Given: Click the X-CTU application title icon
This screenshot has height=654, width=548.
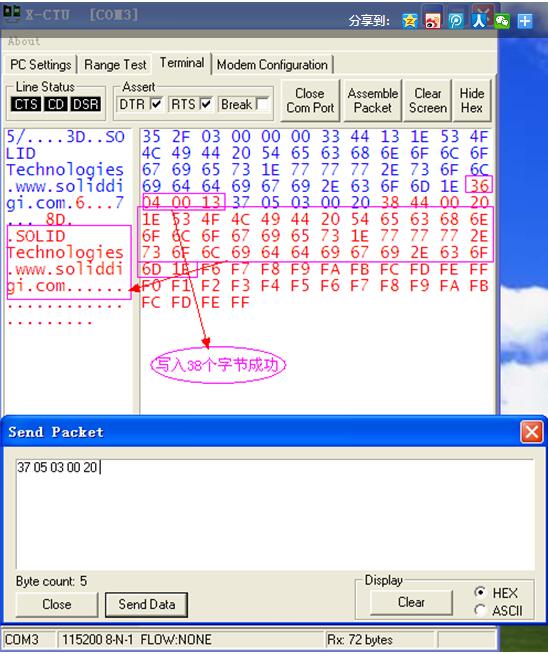Looking at the screenshot, I should pyautogui.click(x=11, y=14).
